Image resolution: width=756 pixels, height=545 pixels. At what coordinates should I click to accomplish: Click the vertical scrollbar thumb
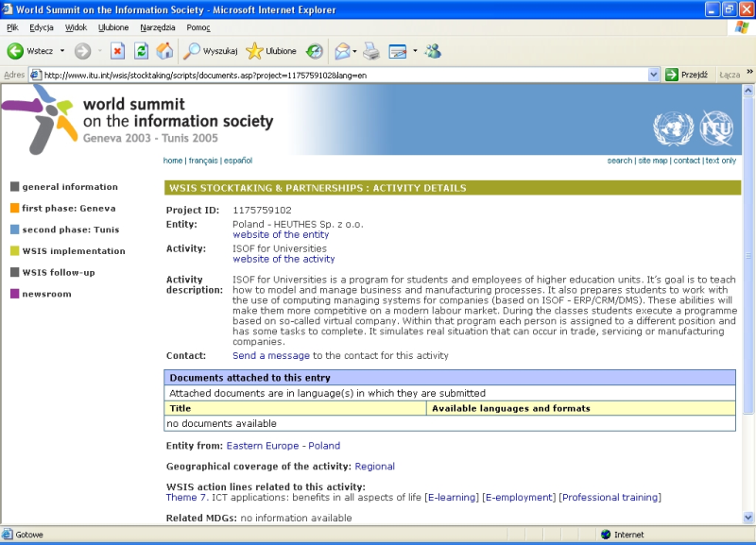pos(748,254)
